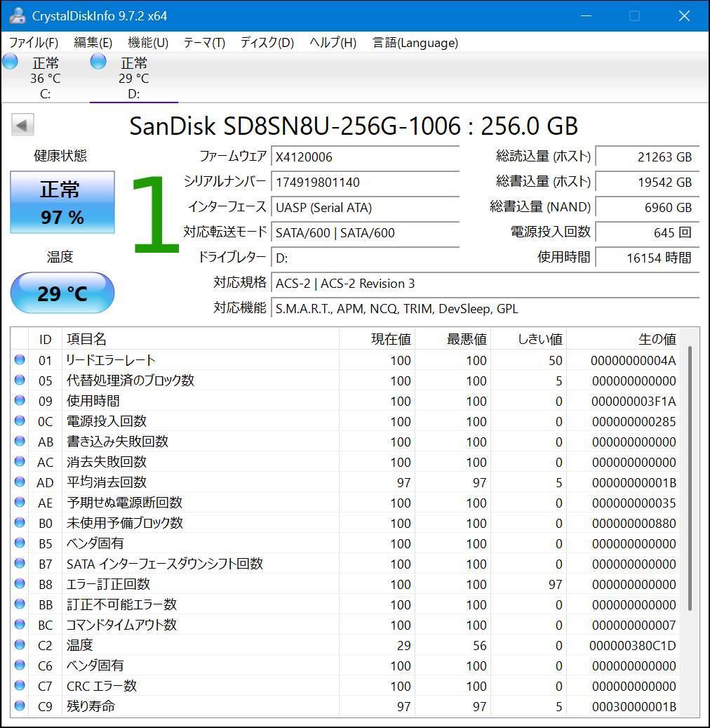The width and height of the screenshot is (710, 728).
Task: Click the blue health status circle above D:
Action: (x=98, y=62)
